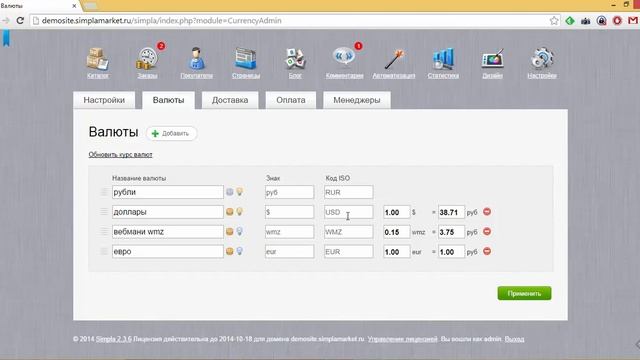Switch to the Настройки tab
This screenshot has height=360, width=640.
tap(104, 100)
